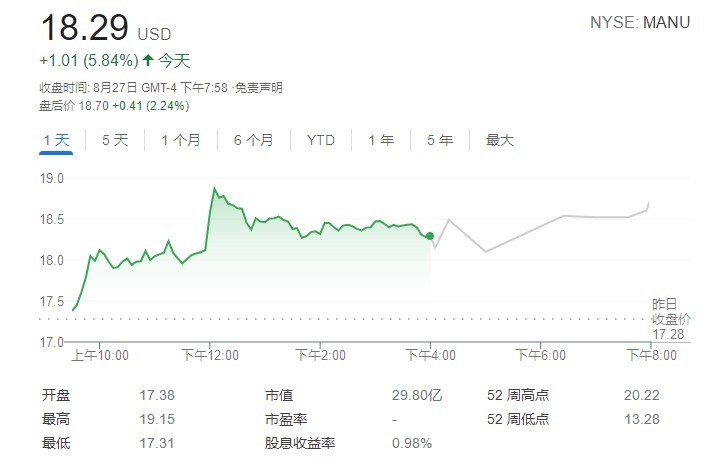Switch to the 5 天 tab

click(115, 140)
